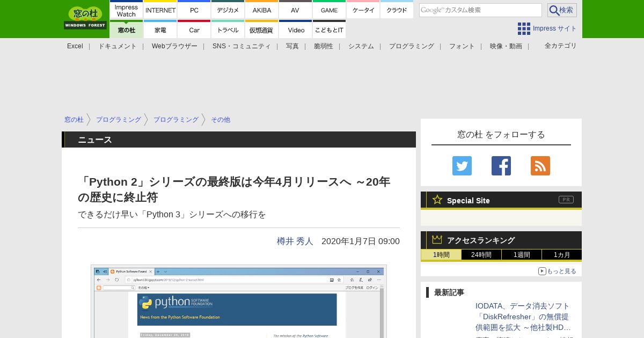Open the 家電 Watch tab

click(160, 30)
